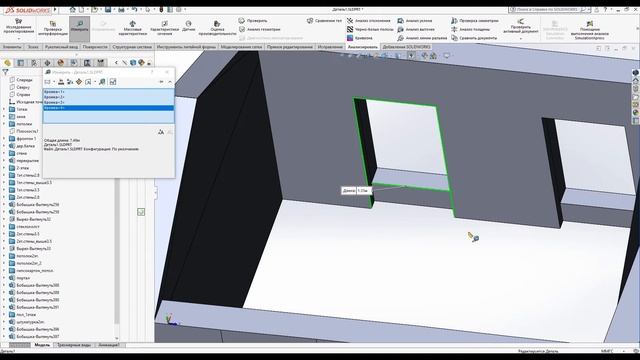
Task: Expand the Check Active Document dropdown arrow
Action: click(x=520, y=38)
